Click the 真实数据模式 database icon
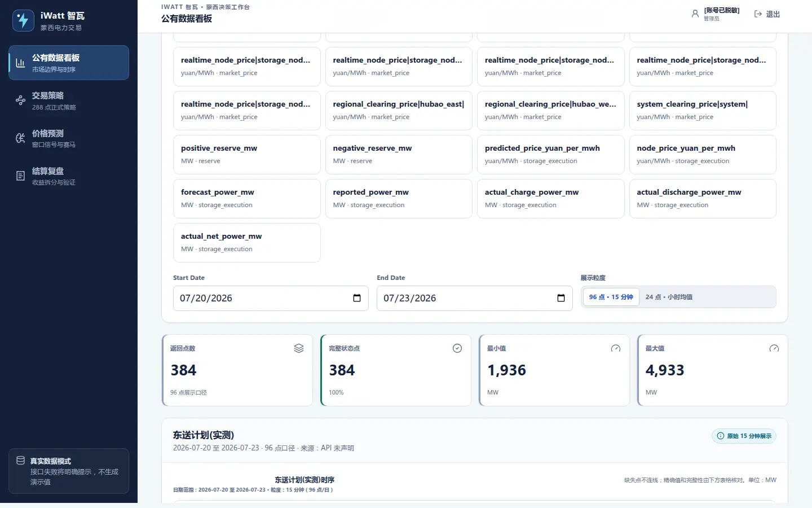 [20, 461]
